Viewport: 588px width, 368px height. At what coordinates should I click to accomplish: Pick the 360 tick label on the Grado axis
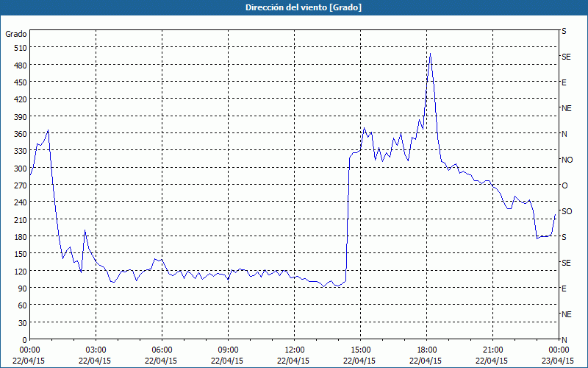(21, 134)
